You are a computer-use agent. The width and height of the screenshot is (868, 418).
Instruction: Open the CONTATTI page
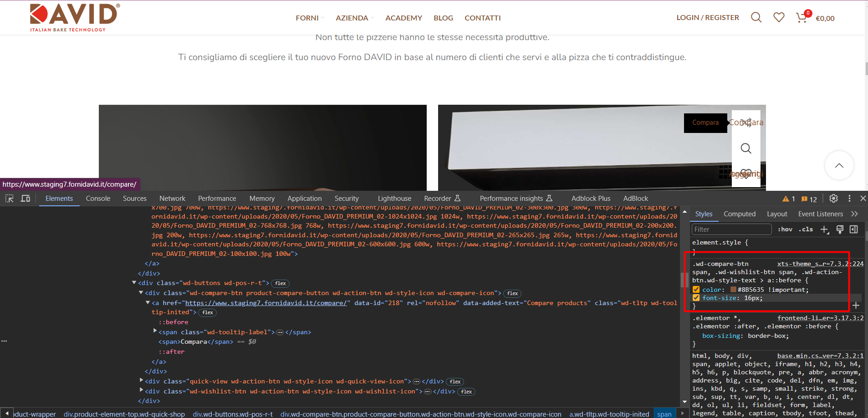click(482, 18)
